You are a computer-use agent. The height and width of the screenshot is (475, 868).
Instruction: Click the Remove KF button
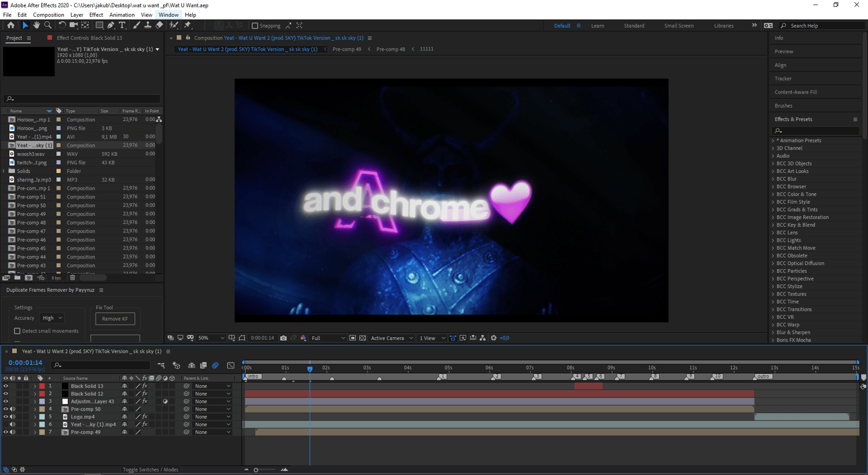point(115,319)
